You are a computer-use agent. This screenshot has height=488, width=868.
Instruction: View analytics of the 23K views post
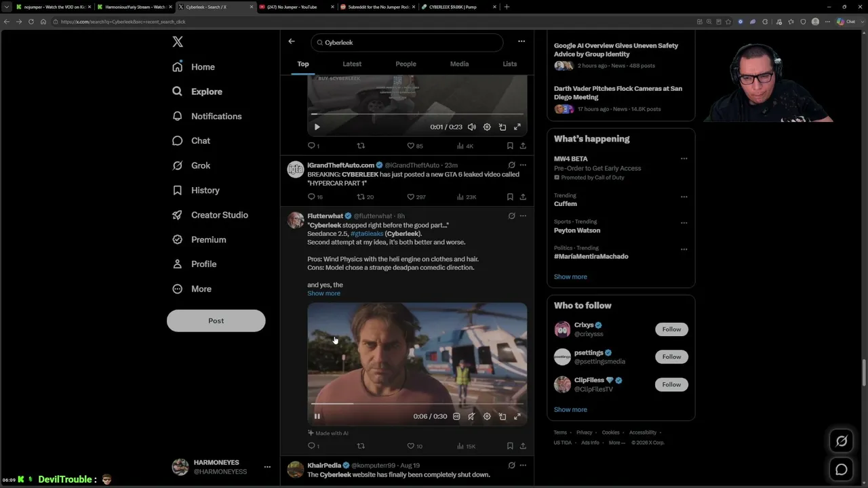[x=467, y=197]
